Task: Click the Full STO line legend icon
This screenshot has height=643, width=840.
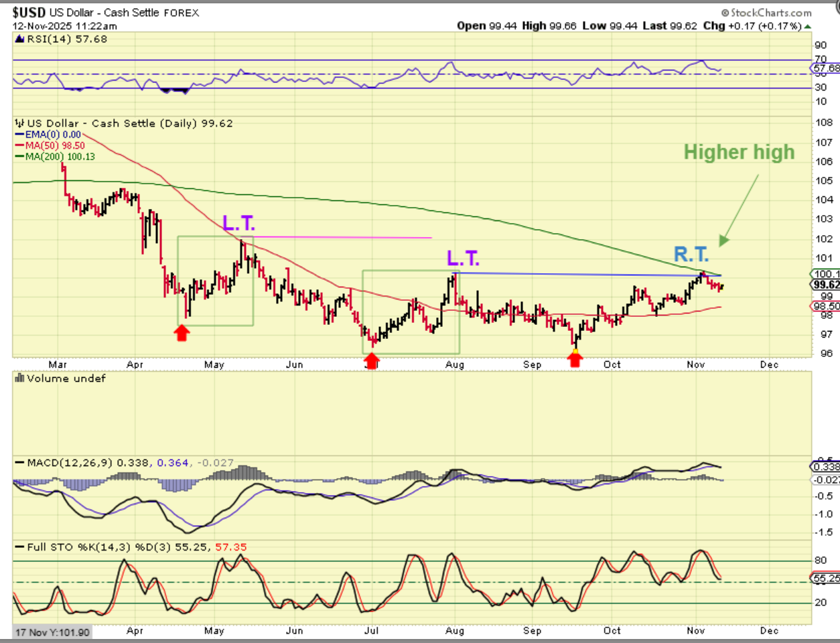Action: coord(20,547)
